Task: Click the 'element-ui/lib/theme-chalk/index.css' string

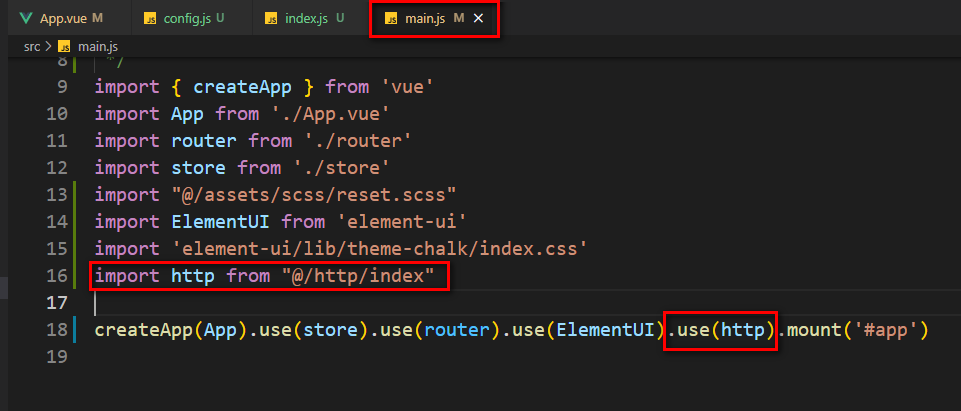Action: pos(379,249)
